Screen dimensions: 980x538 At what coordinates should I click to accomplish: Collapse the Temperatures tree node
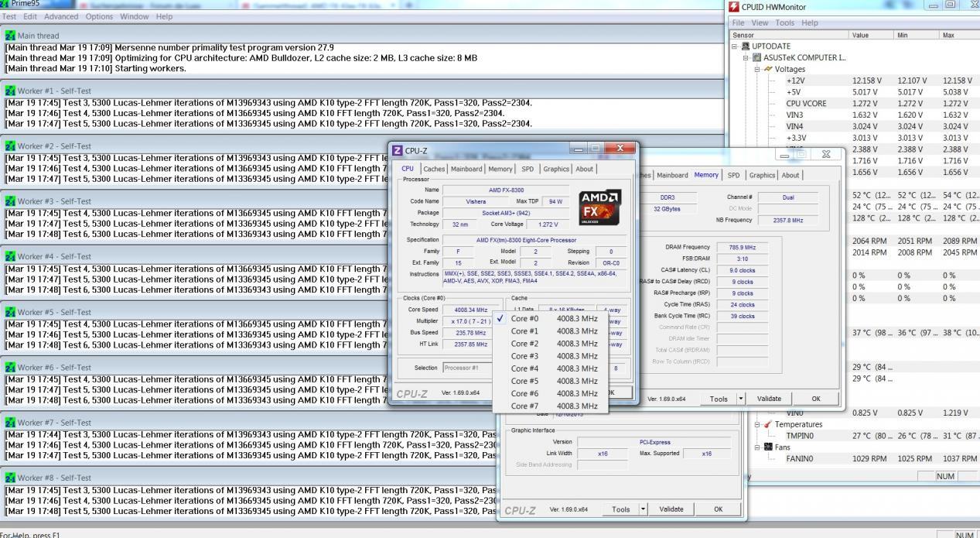758,424
